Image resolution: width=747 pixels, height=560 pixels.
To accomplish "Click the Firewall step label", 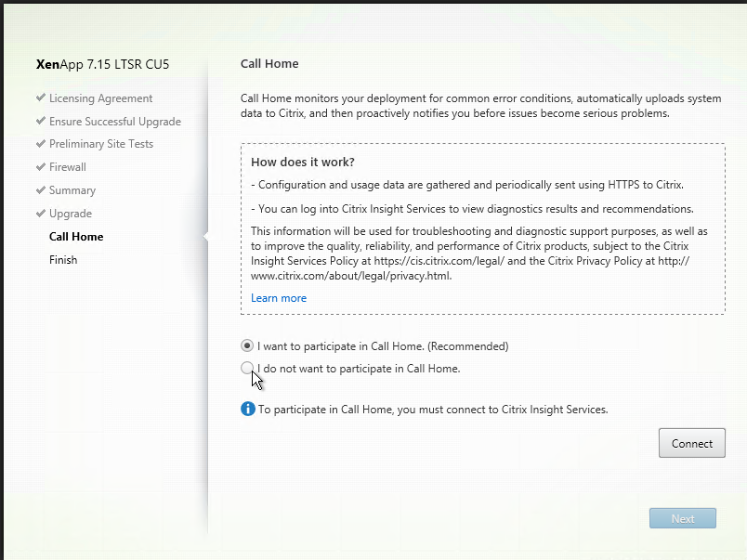I will [x=68, y=167].
